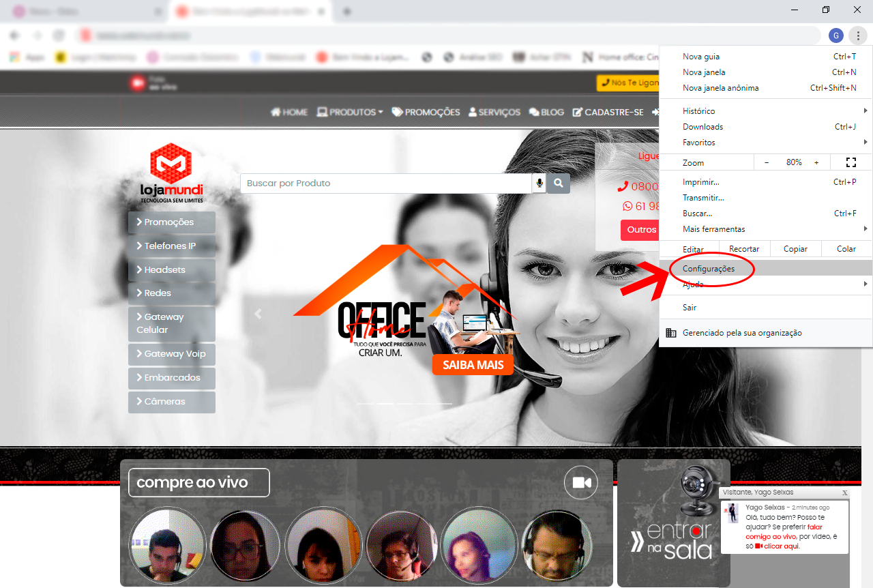This screenshot has width=873, height=588.
Task: Click the video camera icon beside compre ao vivo
Action: (x=581, y=483)
